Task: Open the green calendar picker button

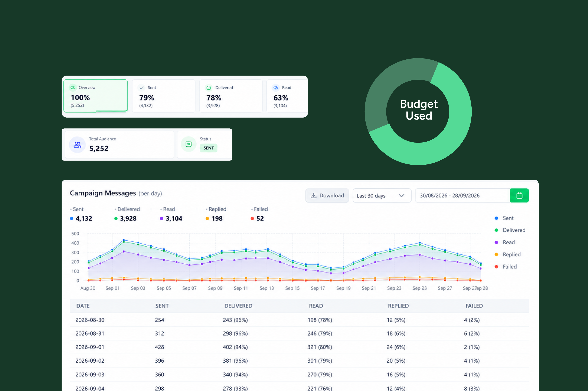Action: click(x=519, y=195)
